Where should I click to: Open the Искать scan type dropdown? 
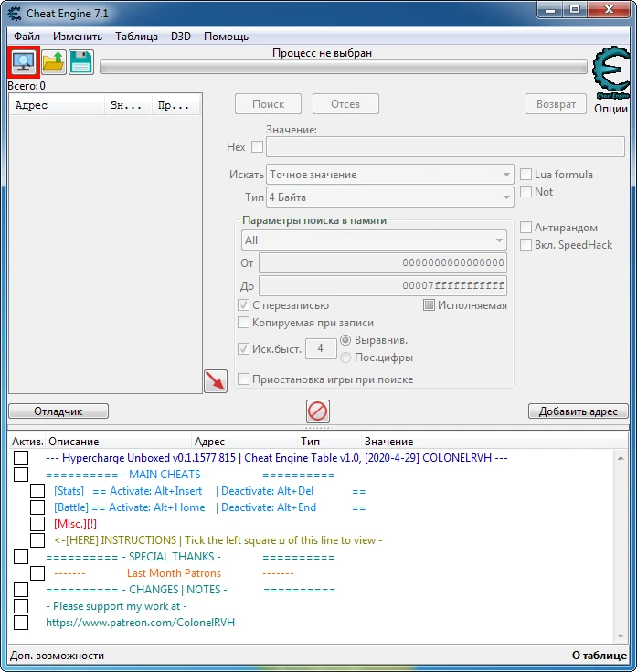(390, 175)
